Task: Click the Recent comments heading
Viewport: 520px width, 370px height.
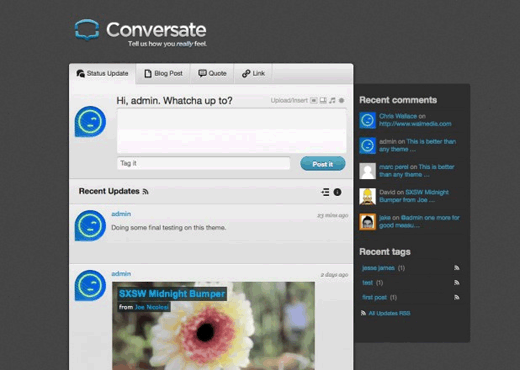Action: 398,100
